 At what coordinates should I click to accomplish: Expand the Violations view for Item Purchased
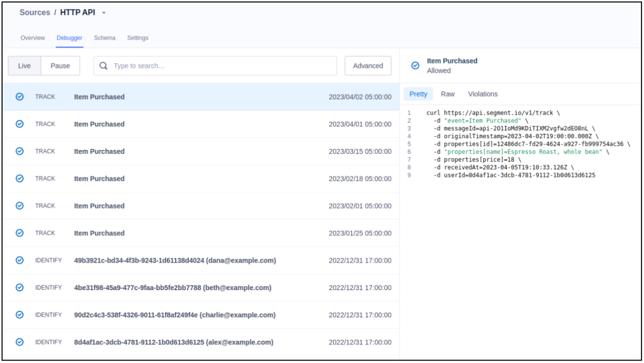pos(482,94)
